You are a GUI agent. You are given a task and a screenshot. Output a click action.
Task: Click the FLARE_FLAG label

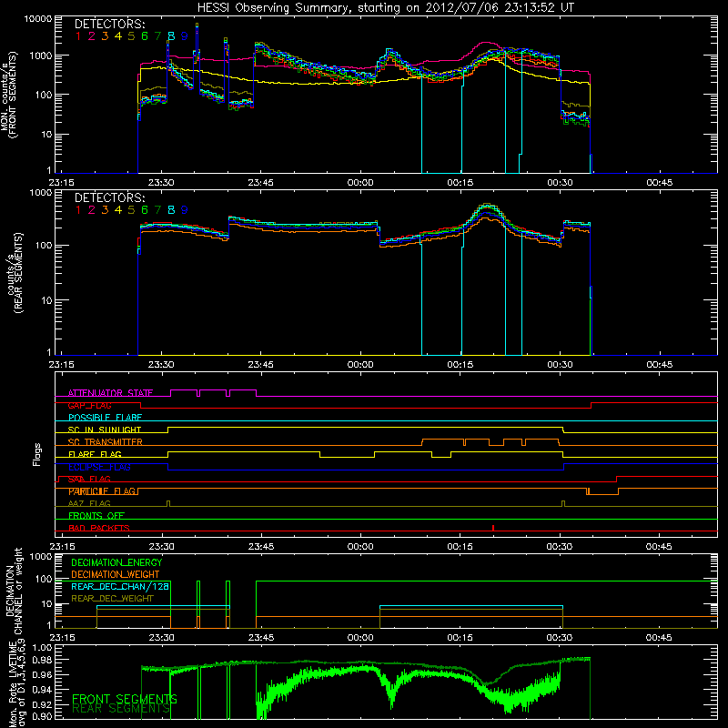pos(95,454)
